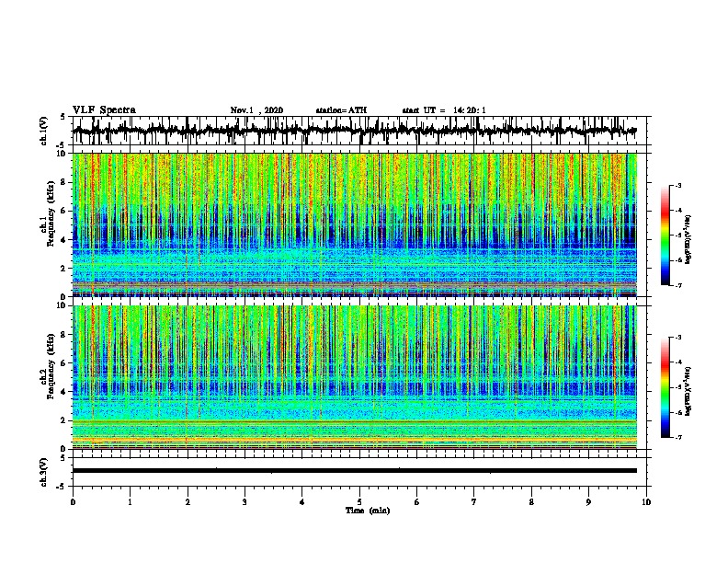Click the "-3" value on the ch.2 colorbar

(x=677, y=338)
